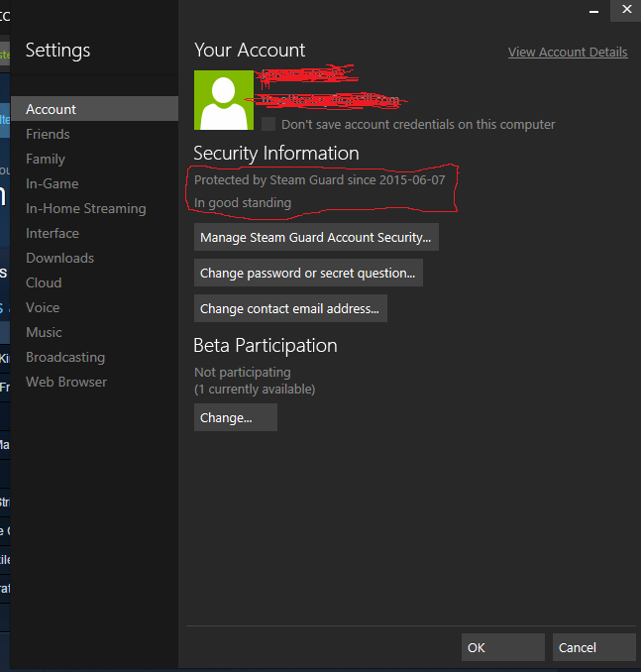Click the 'Your Account' heading
Image resolution: width=641 pixels, height=672 pixels.
[250, 50]
